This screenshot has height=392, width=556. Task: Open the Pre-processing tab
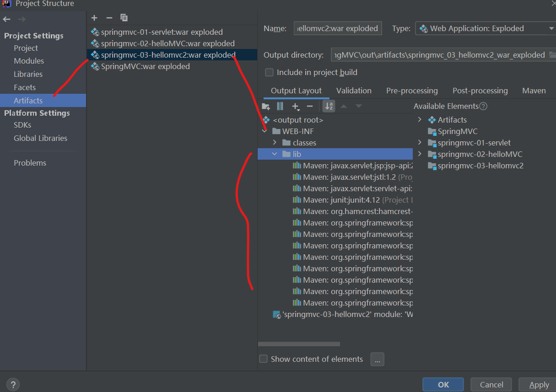pos(412,91)
